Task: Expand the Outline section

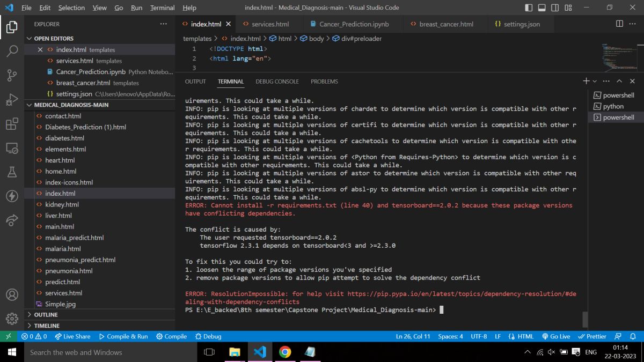Action: pyautogui.click(x=100, y=314)
